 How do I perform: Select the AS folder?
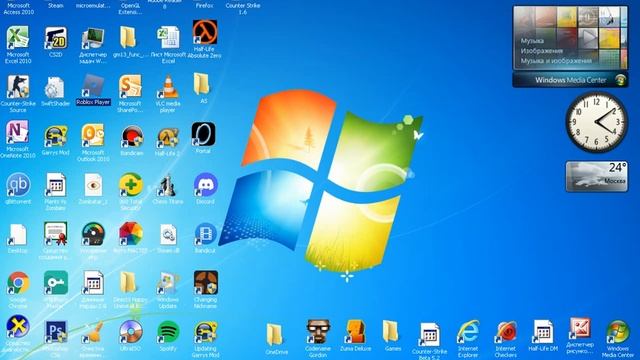click(x=202, y=84)
